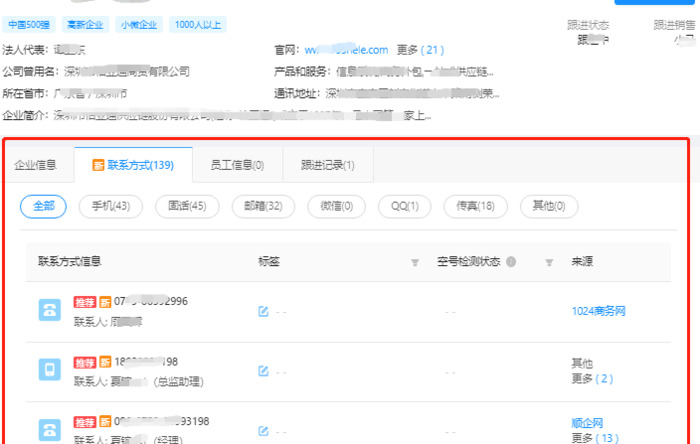
Task: Expand more sources 更多 (2)
Action: (x=592, y=379)
